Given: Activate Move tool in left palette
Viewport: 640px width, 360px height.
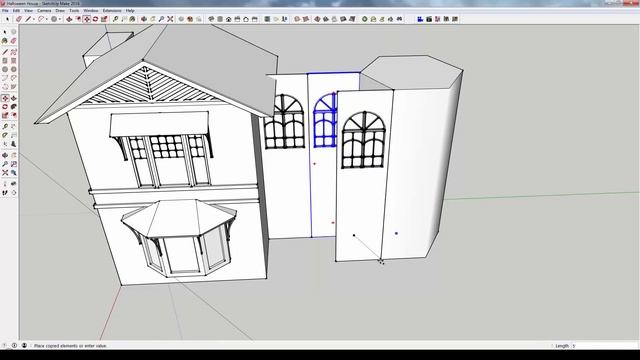Looking at the screenshot, I should 5,98.
